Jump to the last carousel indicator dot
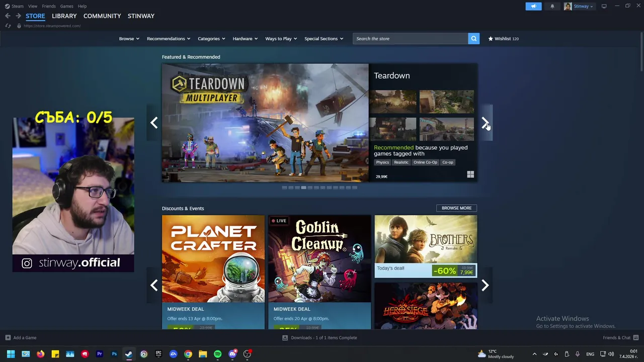The width and height of the screenshot is (644, 362). coord(354,188)
